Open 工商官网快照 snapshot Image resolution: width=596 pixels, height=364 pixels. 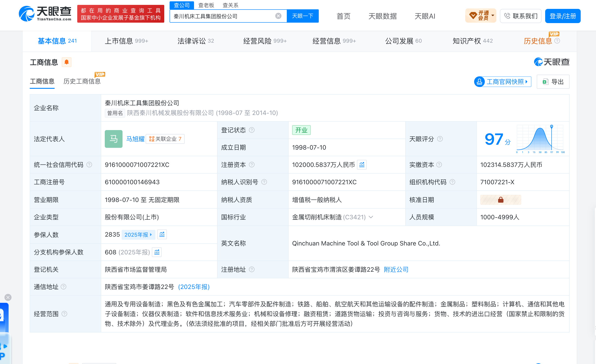tap(503, 82)
